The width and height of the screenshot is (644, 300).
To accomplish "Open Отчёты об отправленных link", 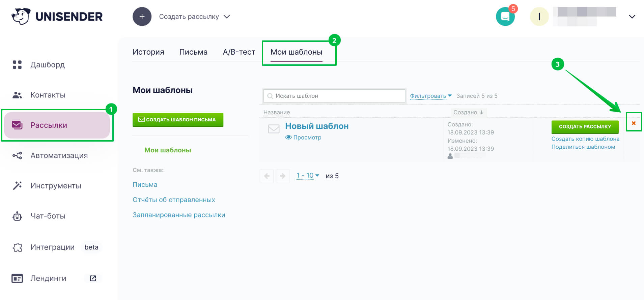I will 174,200.
